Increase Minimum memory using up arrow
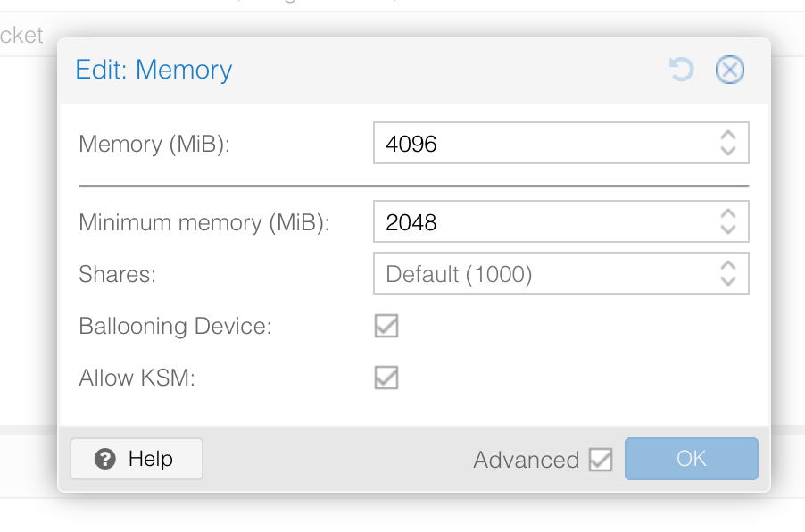 point(728,214)
